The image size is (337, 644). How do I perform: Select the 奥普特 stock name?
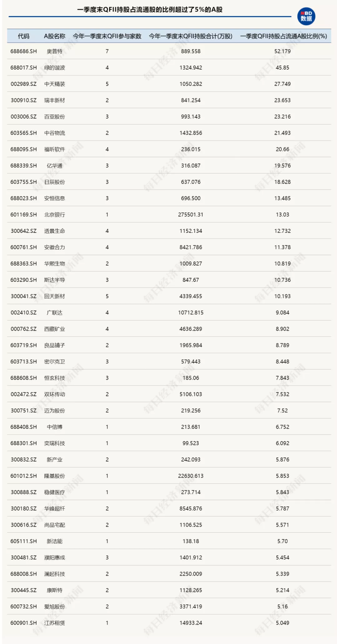click(55, 51)
